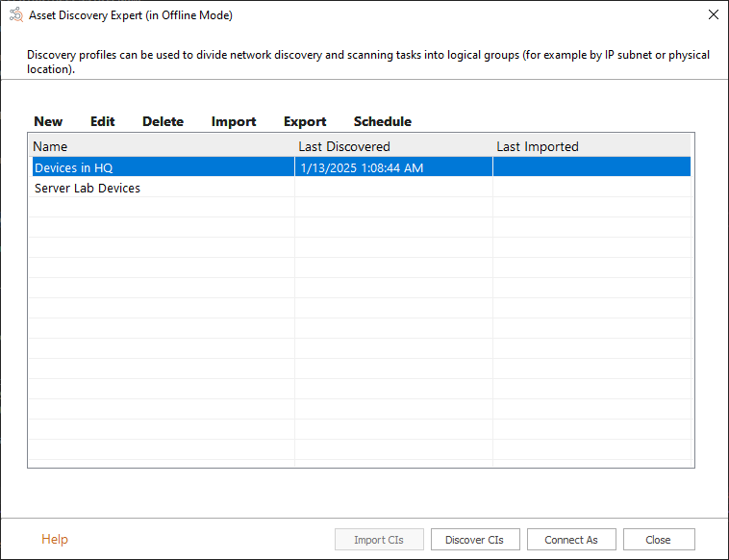Click the 1/13/2025 1:08:44 AM discovered date cell
The width and height of the screenshot is (729, 560).
click(x=362, y=167)
